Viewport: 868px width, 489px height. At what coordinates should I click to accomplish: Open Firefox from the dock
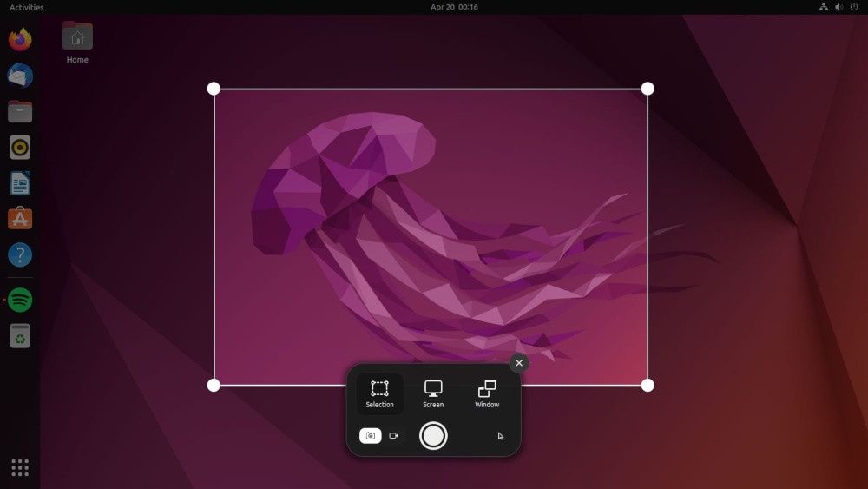20,39
